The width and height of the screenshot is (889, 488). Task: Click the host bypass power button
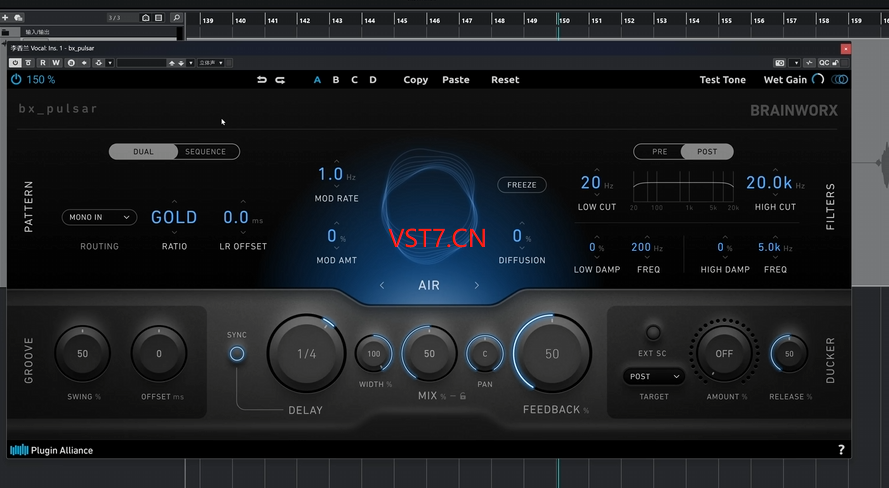pyautogui.click(x=15, y=63)
